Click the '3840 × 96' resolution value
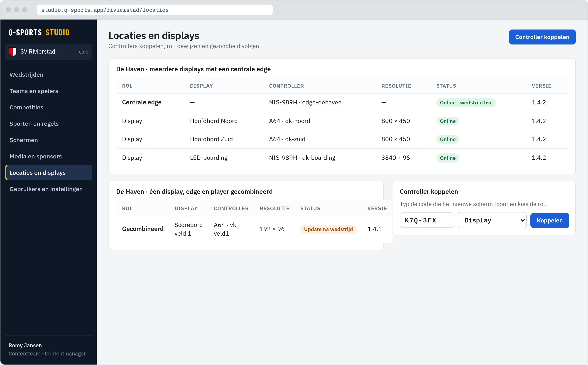The image size is (588, 365). (x=396, y=158)
